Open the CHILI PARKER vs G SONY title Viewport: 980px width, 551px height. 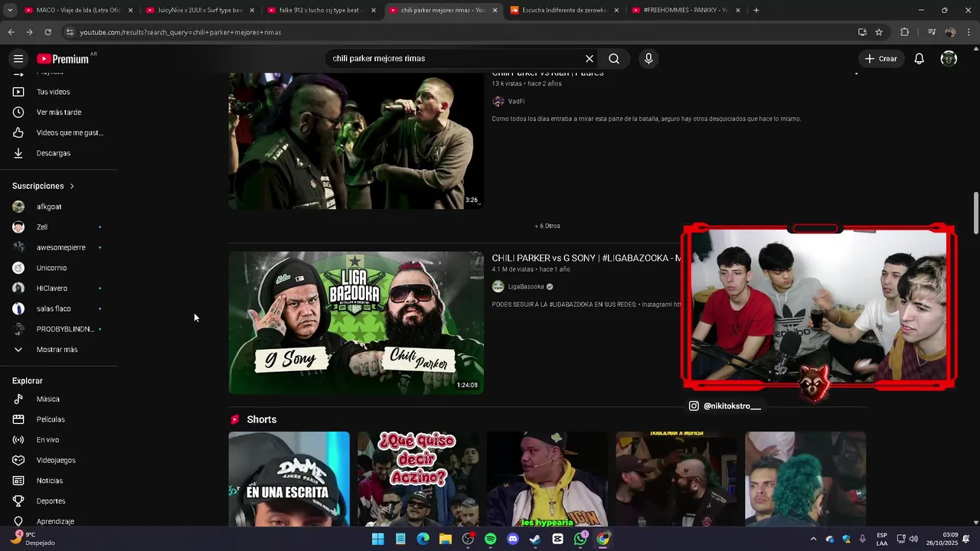(586, 259)
